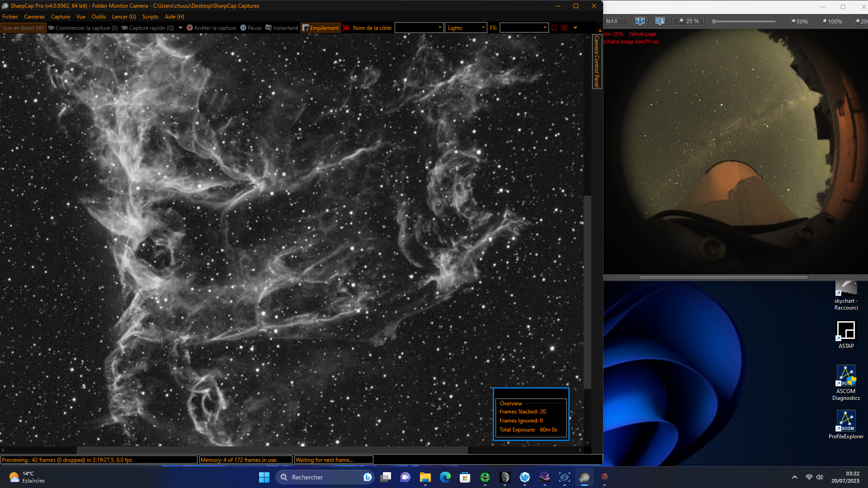Toggle the Empilement live stacking button
This screenshot has height=488, width=868.
[x=320, y=28]
